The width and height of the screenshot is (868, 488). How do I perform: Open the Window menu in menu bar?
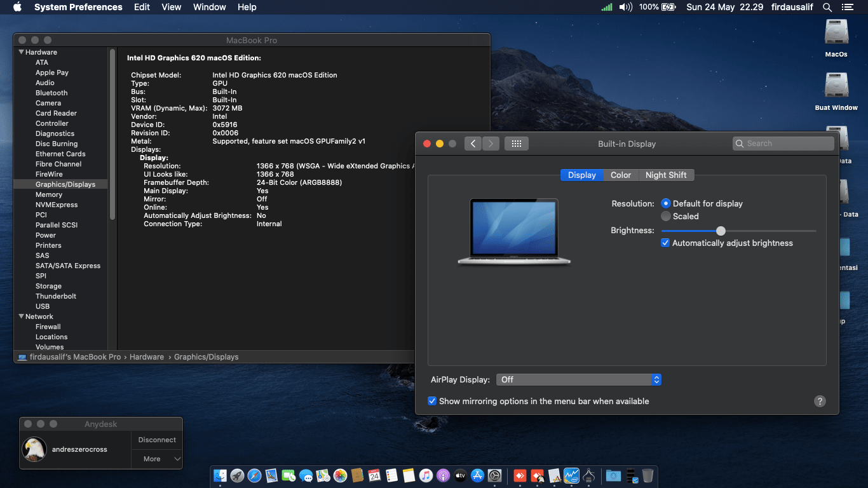209,7
